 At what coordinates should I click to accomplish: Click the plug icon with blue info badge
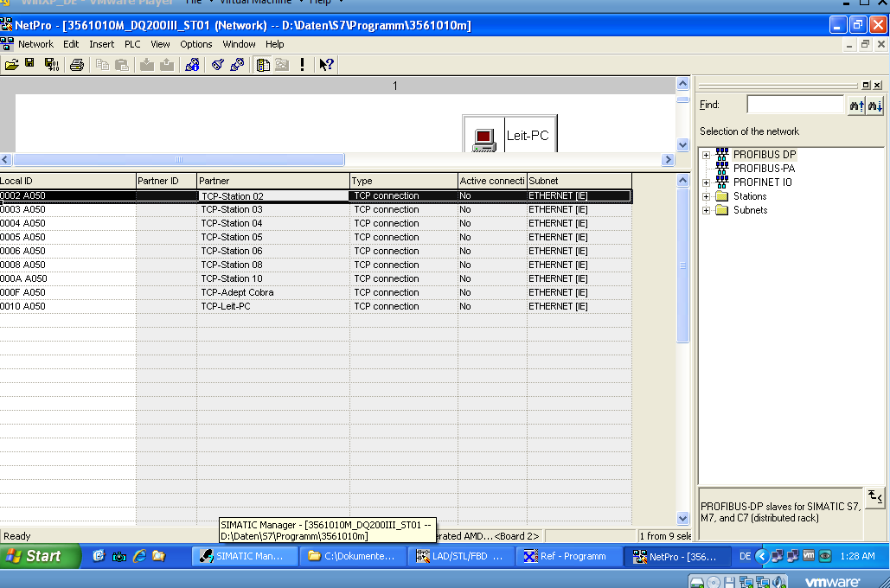192,65
